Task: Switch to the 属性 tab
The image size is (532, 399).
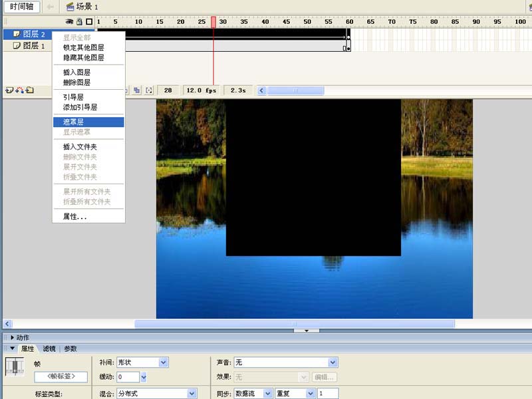Action: 27,348
